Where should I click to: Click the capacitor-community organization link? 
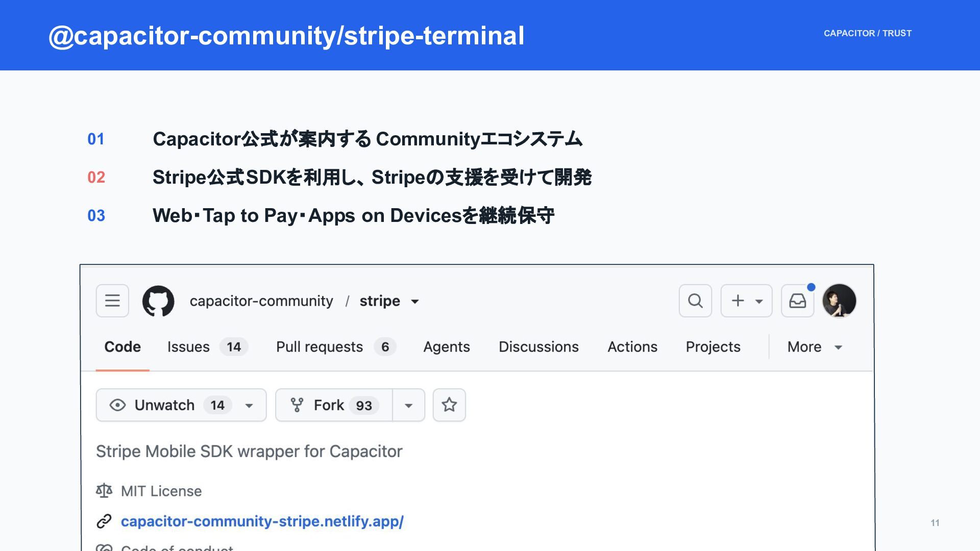[261, 301]
